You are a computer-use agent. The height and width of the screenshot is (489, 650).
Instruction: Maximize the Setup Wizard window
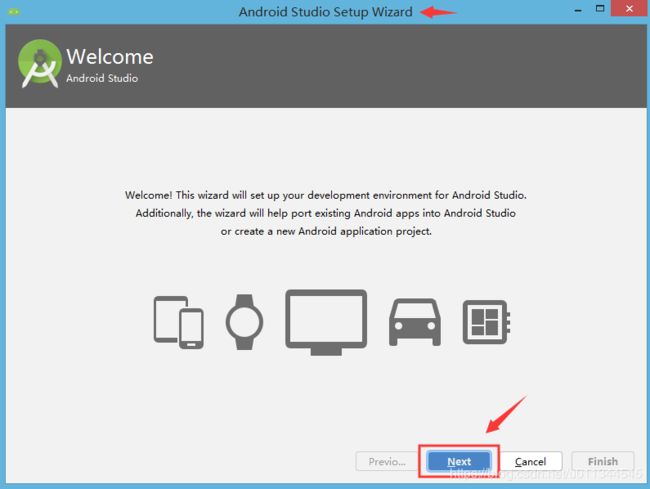click(x=600, y=9)
